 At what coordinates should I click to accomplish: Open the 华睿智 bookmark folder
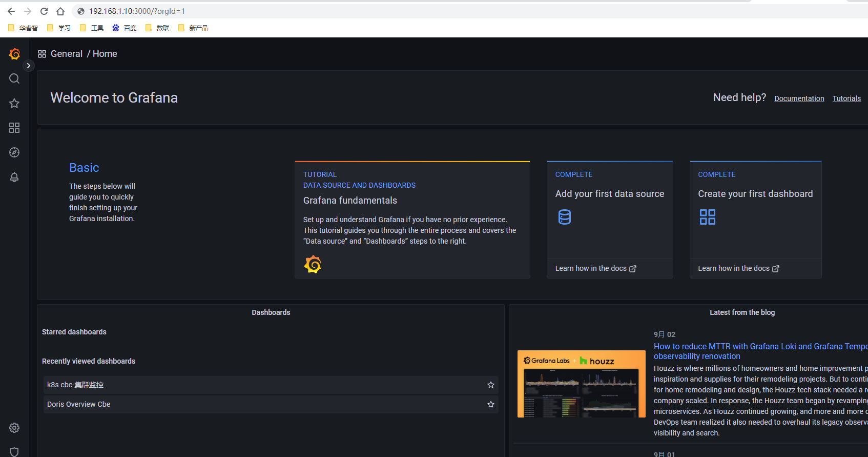(x=23, y=28)
